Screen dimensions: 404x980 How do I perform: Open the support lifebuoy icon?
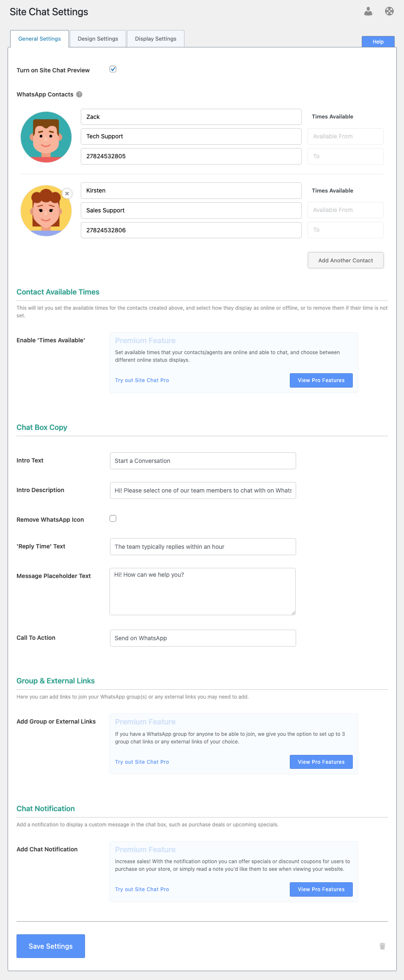389,11
